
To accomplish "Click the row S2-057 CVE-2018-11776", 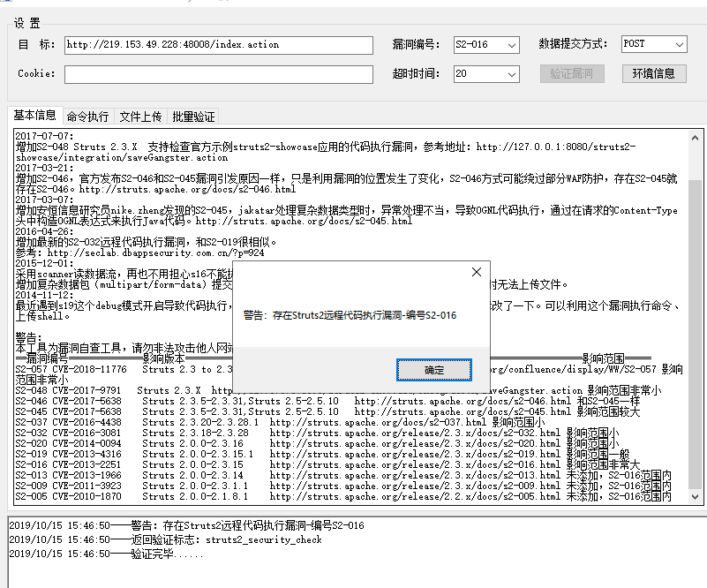I will tap(349, 374).
